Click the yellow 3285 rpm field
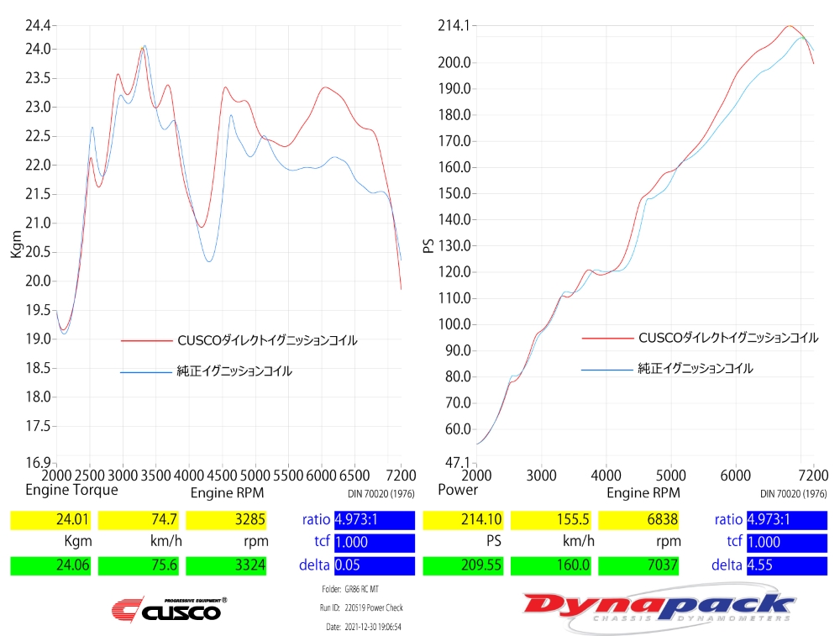 226,520
